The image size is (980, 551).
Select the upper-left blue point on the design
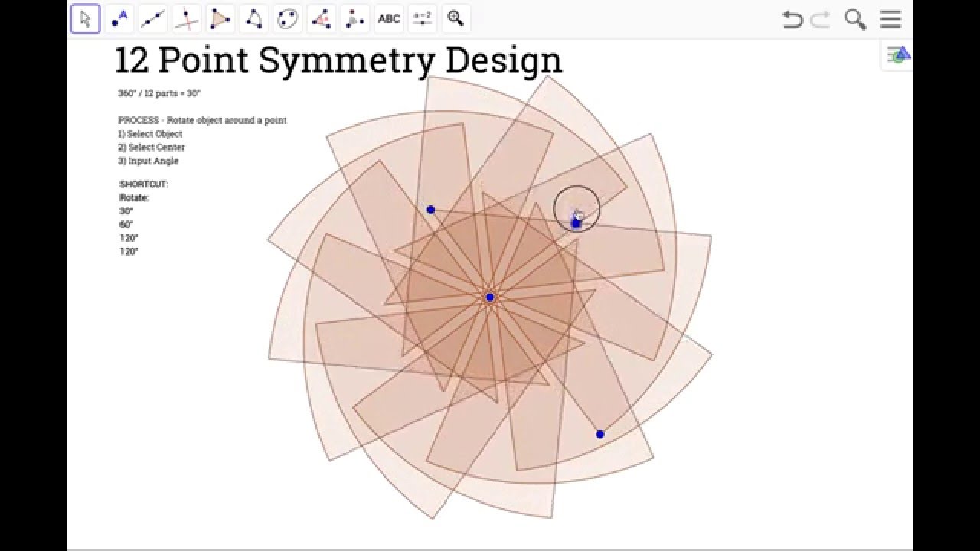(430, 210)
